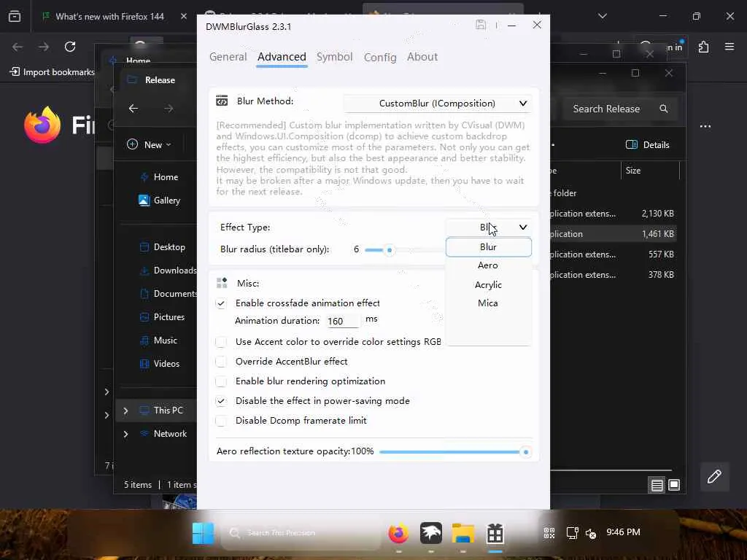
Task: Click the display tray icon
Action: (x=572, y=533)
